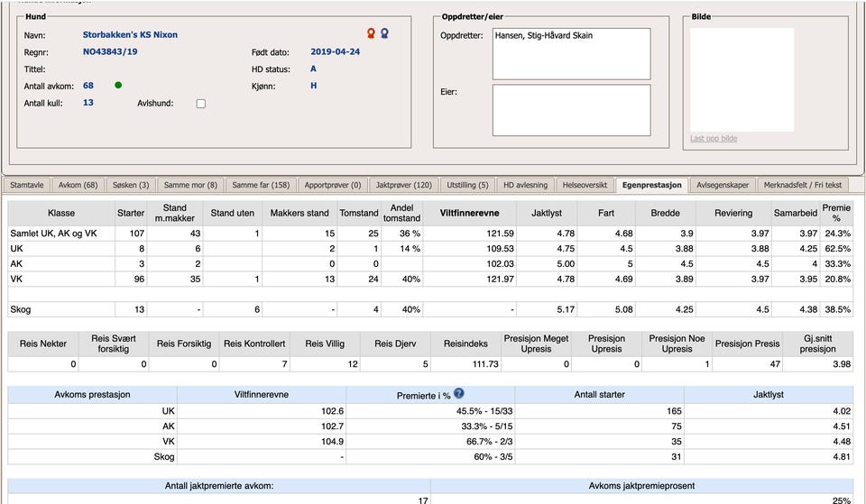This screenshot has height=504, width=866.
Task: Select the Helseoversikt tab
Action: click(x=585, y=185)
